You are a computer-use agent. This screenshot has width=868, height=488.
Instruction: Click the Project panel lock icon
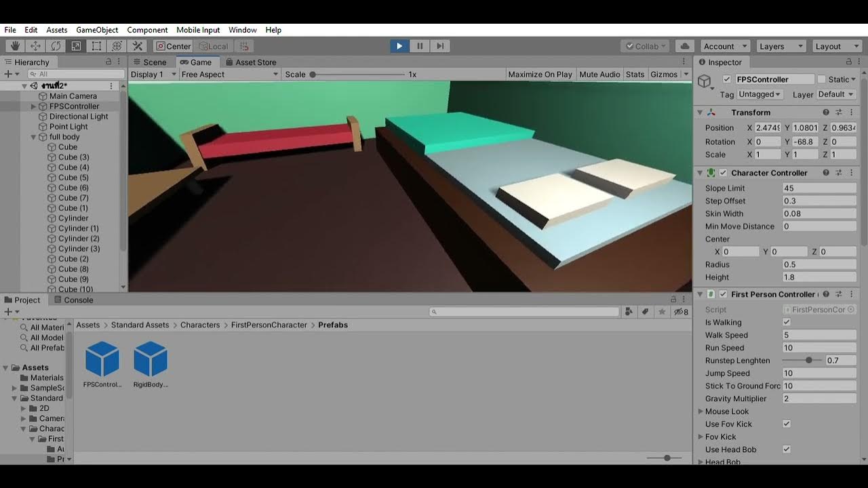click(673, 300)
